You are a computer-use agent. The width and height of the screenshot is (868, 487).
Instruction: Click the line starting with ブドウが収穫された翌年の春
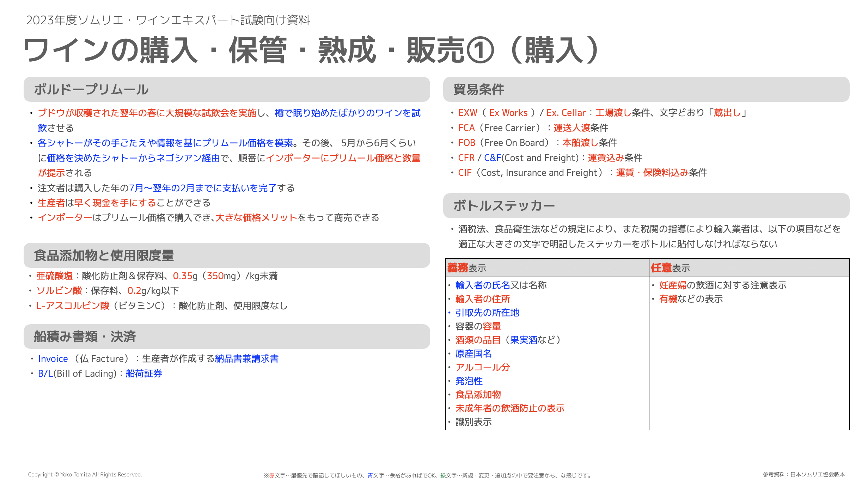(x=229, y=113)
